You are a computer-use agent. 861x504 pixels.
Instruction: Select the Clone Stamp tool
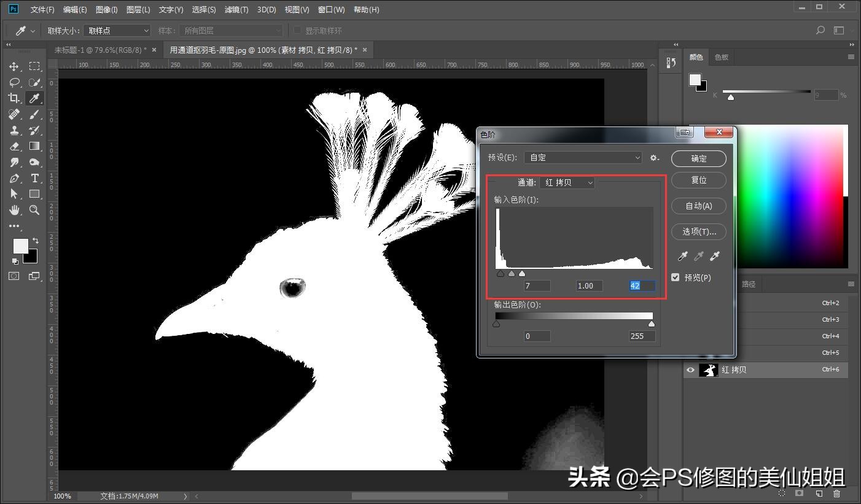14,130
